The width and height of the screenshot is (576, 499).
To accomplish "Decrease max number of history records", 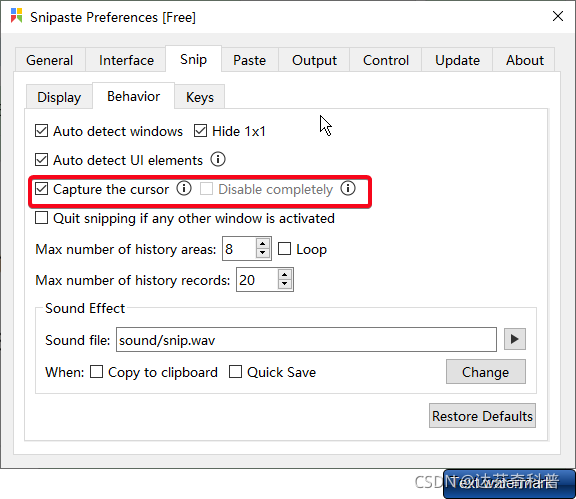I will [x=285, y=284].
